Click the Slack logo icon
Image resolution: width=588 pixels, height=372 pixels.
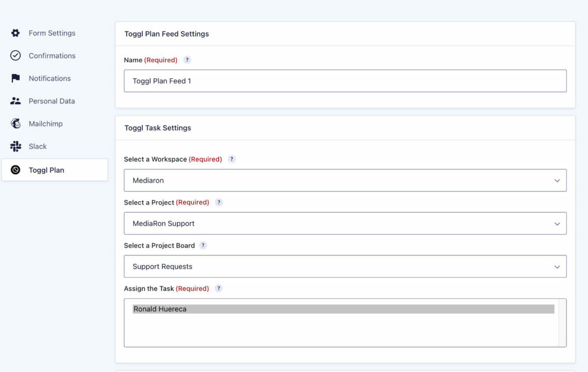point(16,146)
